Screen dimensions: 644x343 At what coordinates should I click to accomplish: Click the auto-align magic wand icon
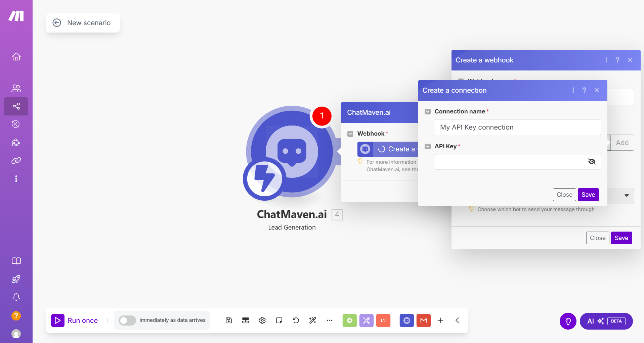click(312, 321)
